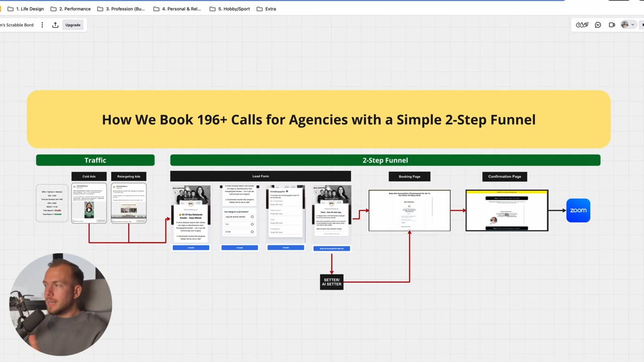Select the SETTER/AI SETTER box
This screenshot has height=362, width=644.
(332, 282)
